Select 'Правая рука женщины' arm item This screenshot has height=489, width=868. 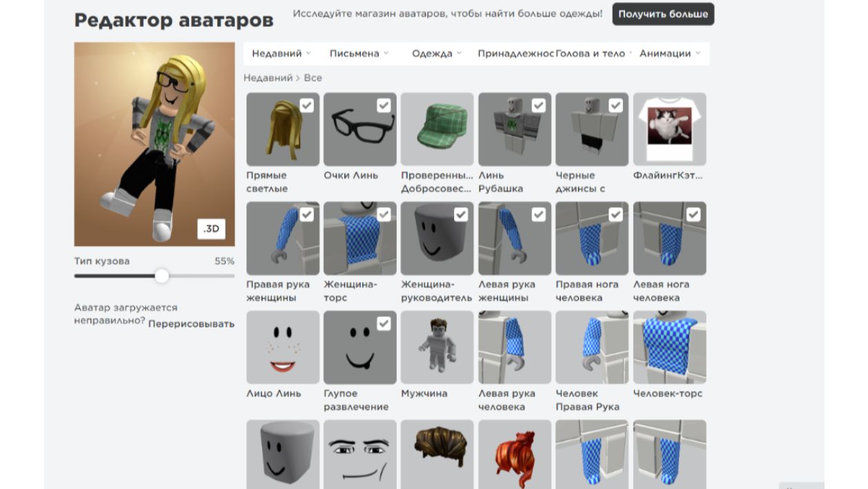point(283,238)
